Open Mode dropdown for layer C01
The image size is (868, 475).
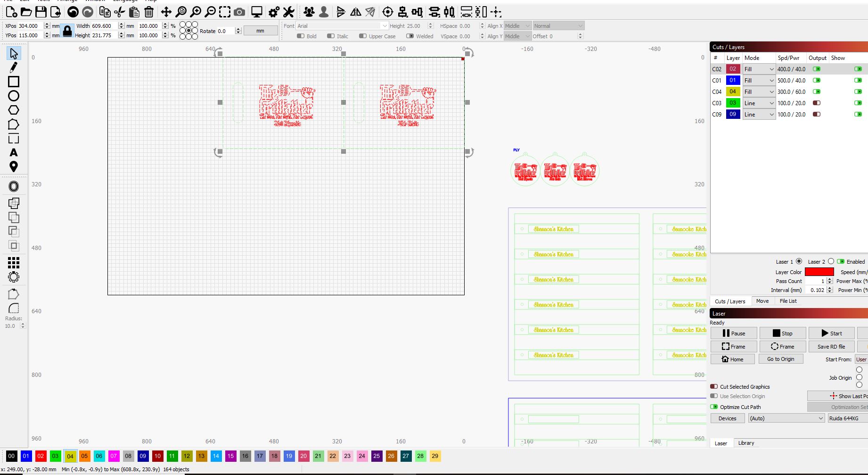click(x=759, y=80)
